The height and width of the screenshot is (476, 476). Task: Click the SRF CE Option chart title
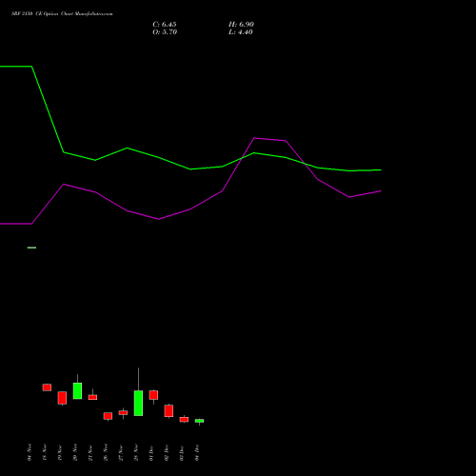[x=62, y=14]
